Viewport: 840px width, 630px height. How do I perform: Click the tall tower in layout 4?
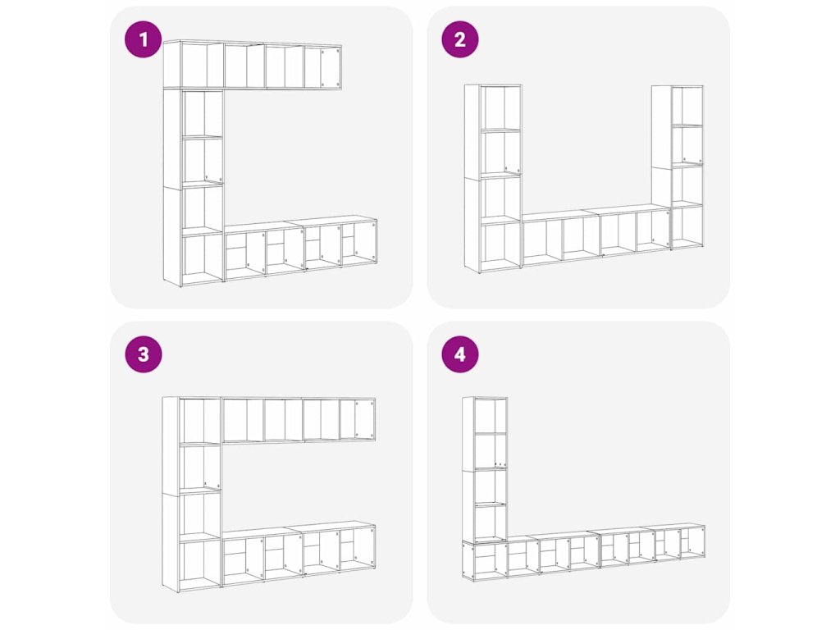(x=485, y=470)
